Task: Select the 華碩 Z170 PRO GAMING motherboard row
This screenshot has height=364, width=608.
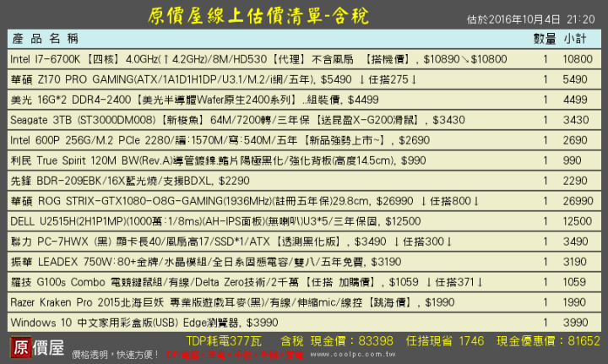Action: [304, 79]
